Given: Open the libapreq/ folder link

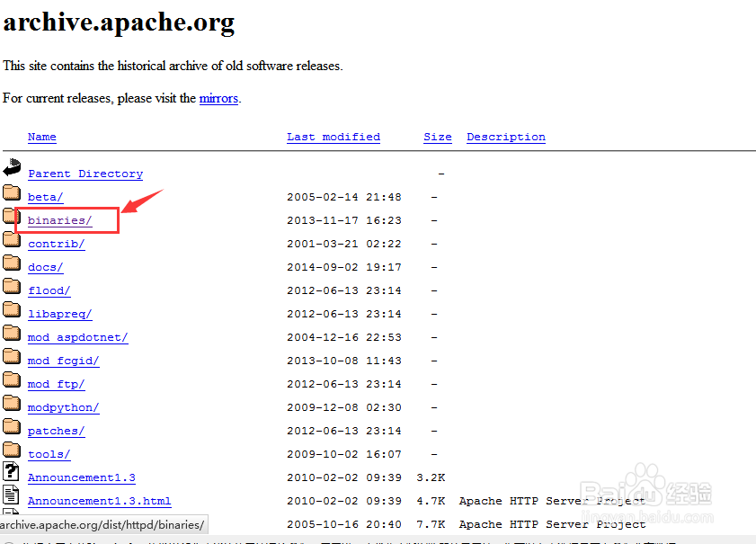Looking at the screenshot, I should (60, 314).
